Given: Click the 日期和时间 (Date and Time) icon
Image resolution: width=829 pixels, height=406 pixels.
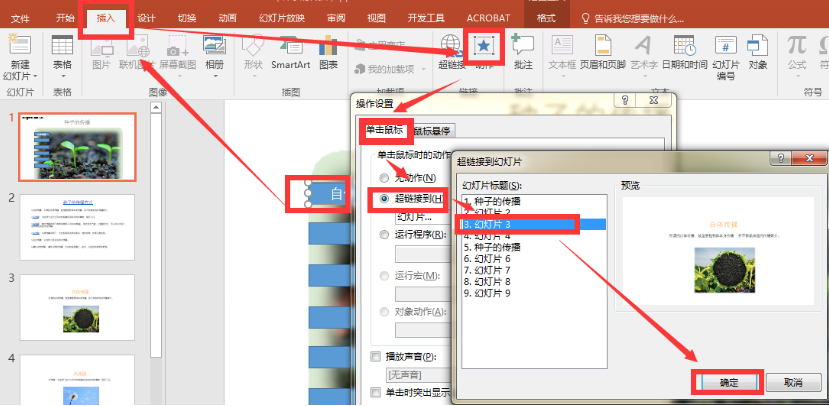Looking at the screenshot, I should (x=685, y=46).
